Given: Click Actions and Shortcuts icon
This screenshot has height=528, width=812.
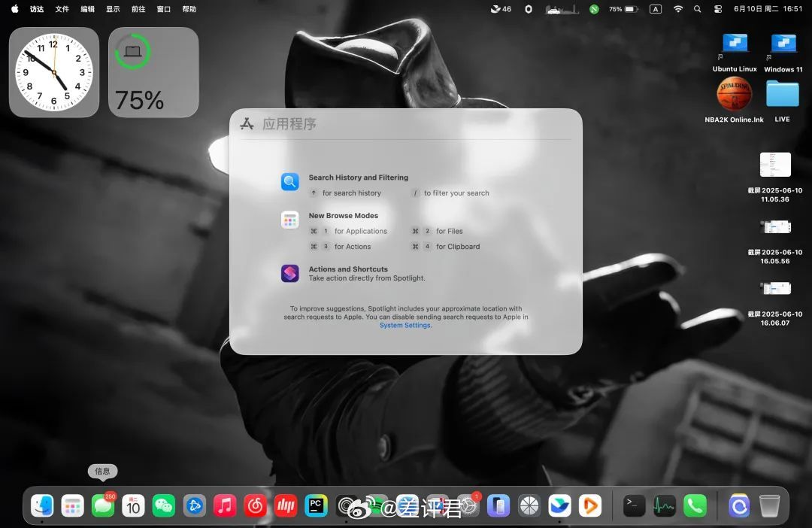Looking at the screenshot, I should [290, 273].
